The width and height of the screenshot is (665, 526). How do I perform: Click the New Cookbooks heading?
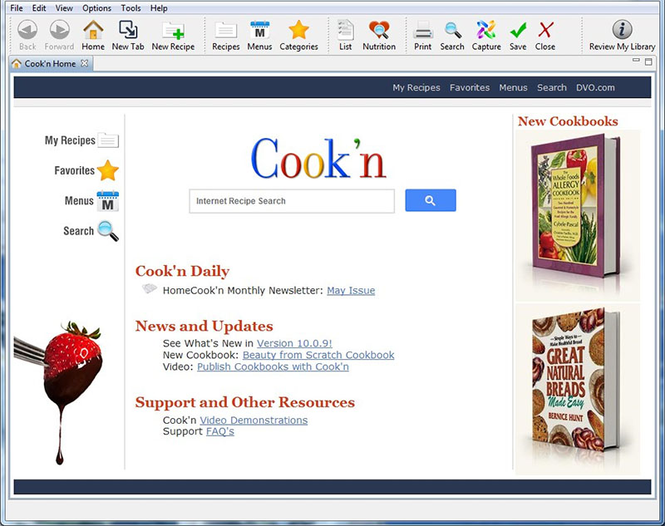[567, 121]
